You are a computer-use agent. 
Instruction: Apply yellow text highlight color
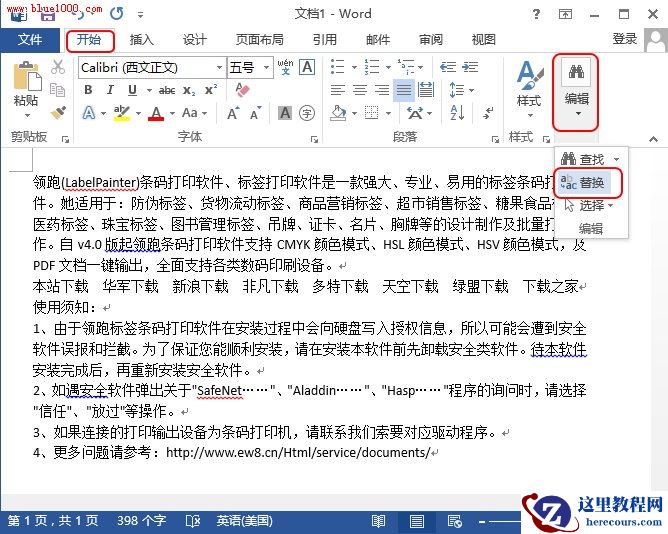point(122,113)
